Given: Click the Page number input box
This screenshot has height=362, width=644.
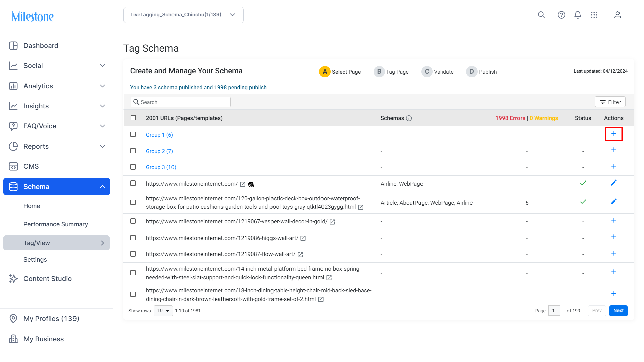Looking at the screenshot, I should 554,311.
